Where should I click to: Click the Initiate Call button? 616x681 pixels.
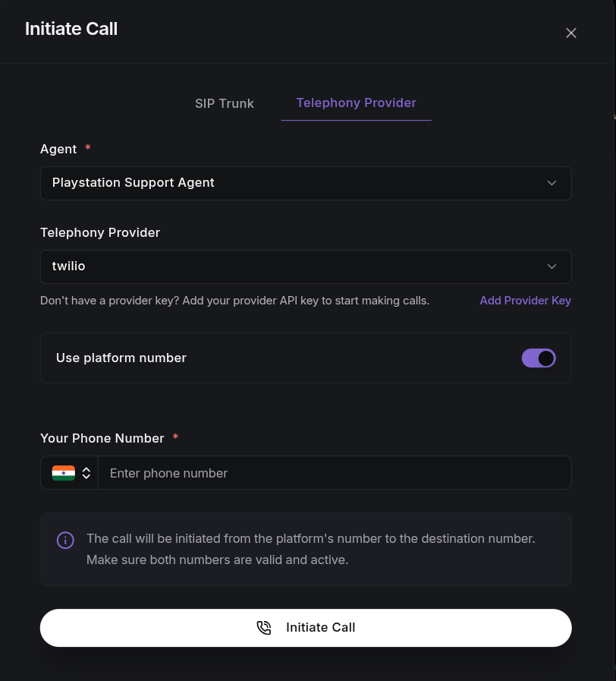pos(306,628)
